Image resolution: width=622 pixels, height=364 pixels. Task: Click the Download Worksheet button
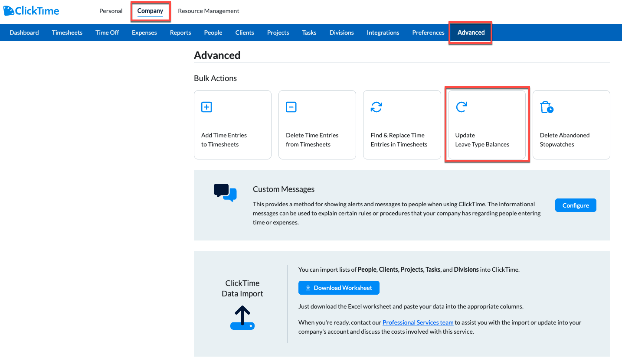pyautogui.click(x=339, y=288)
